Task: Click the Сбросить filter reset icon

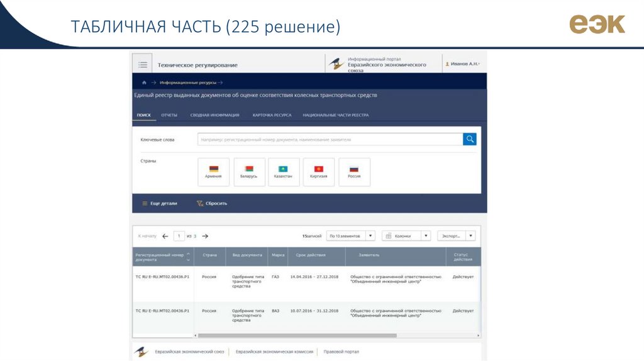Action: coord(199,203)
